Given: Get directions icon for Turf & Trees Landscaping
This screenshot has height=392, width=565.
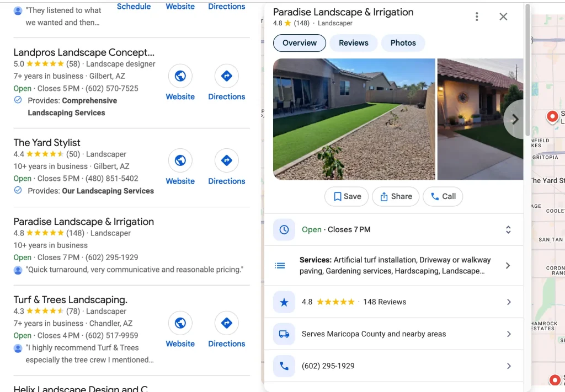Looking at the screenshot, I should [226, 323].
